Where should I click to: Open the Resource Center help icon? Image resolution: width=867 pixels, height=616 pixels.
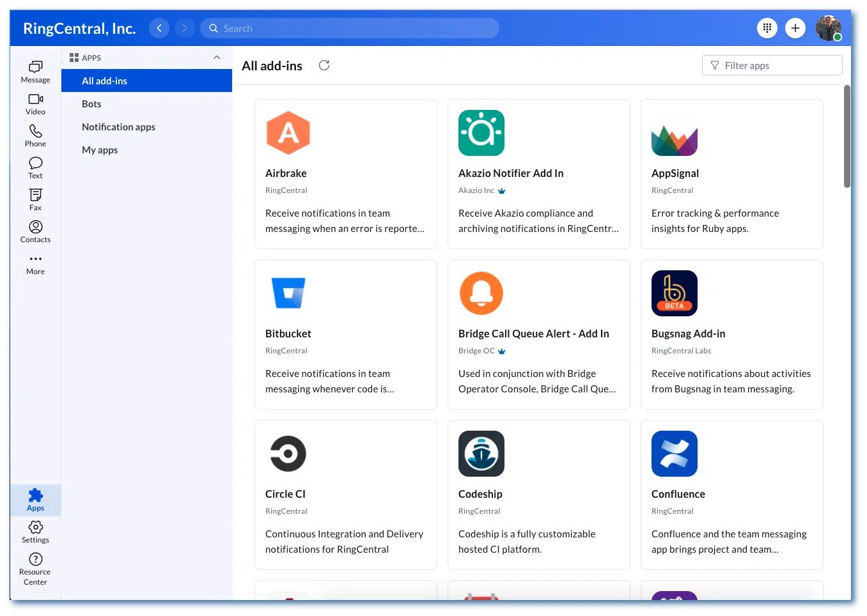coord(35,568)
